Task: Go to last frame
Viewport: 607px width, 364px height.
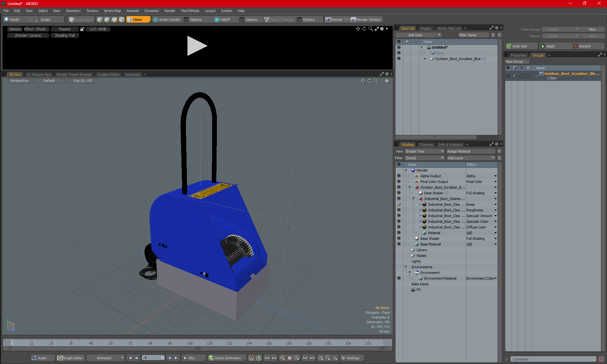Action: point(177,358)
